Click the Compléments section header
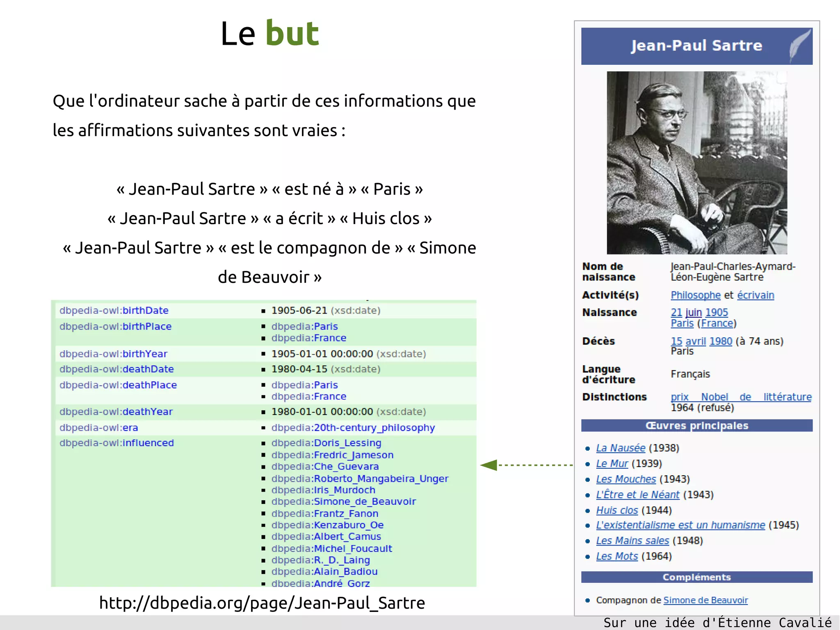The width and height of the screenshot is (840, 630). (x=697, y=577)
